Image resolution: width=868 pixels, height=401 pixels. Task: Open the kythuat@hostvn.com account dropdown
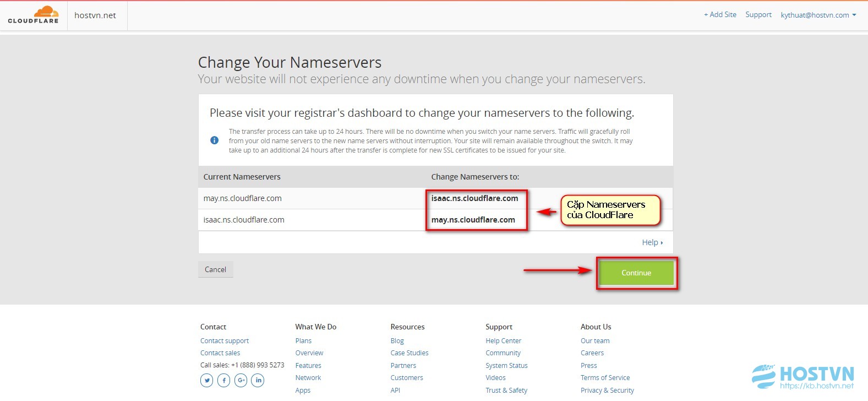point(818,15)
